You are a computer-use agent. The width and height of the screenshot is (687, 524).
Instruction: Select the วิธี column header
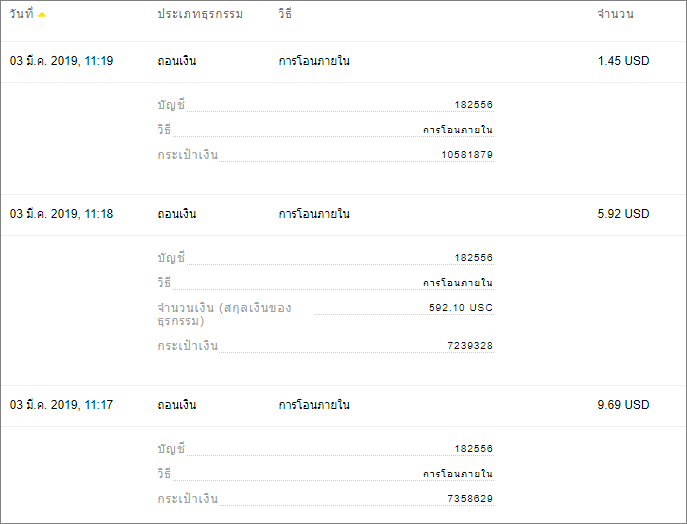click(x=285, y=14)
